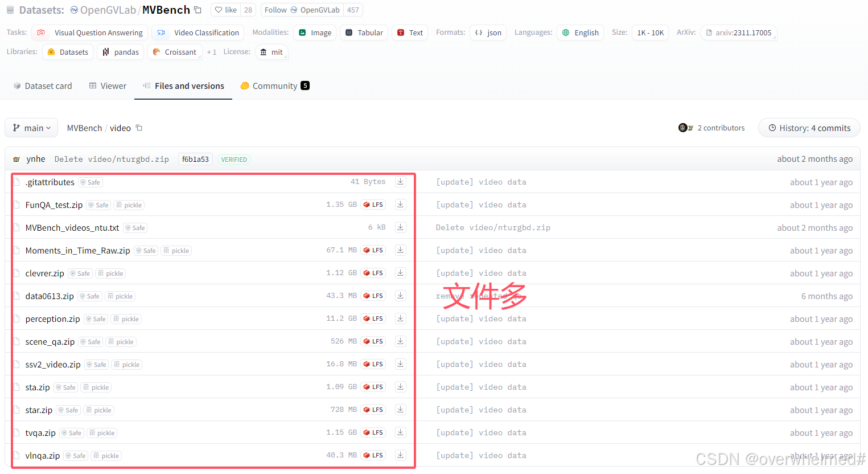The height and width of the screenshot is (474, 868).
Task: Open file perception.zip
Action: 52,319
